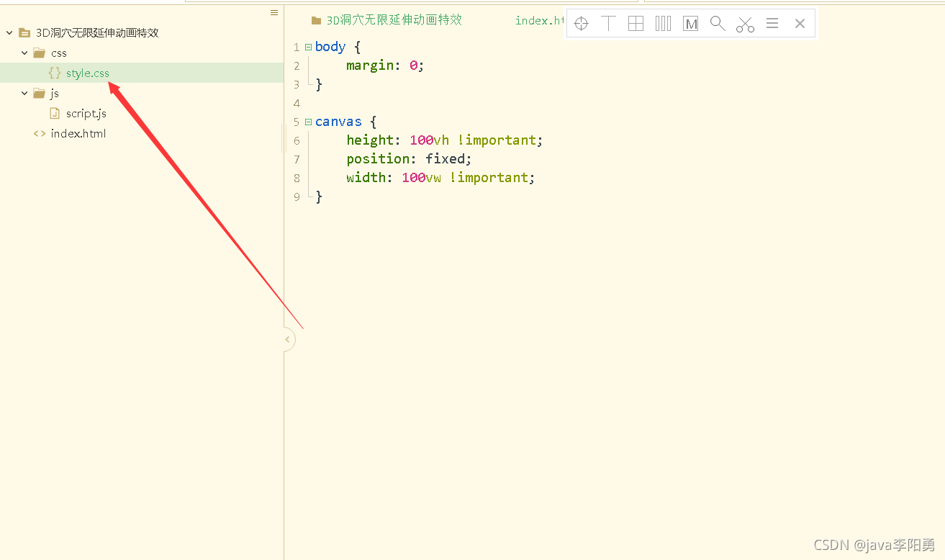
Task: Open index.html from the tree
Action: [78, 134]
